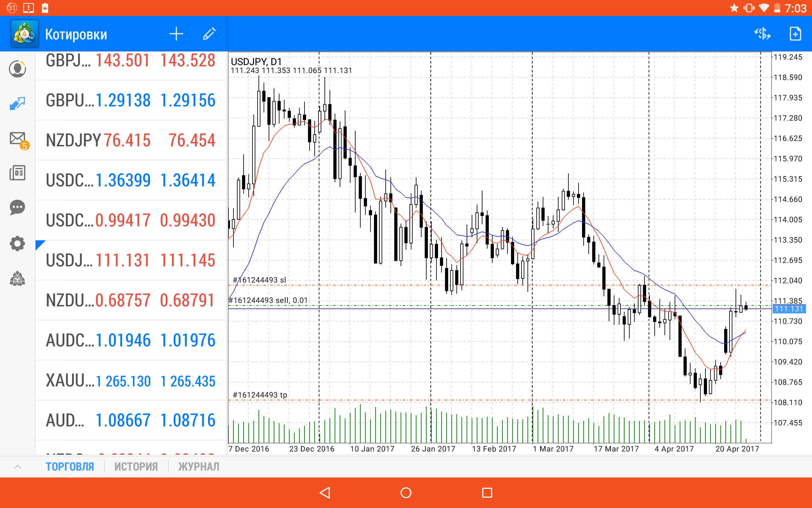The width and height of the screenshot is (812, 508).
Task: Open new order trade dollar icon
Action: pos(762,34)
